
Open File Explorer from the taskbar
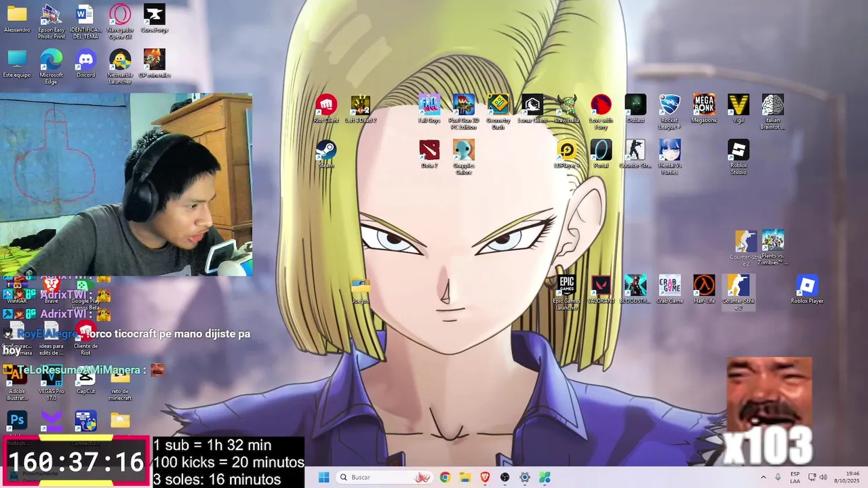pos(465,477)
